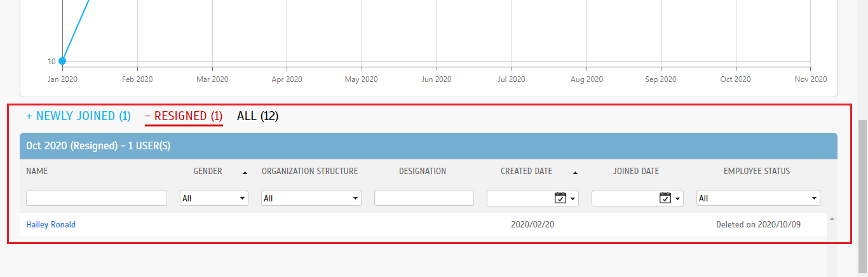
Task: Select the Resigned tab
Action: (x=184, y=116)
